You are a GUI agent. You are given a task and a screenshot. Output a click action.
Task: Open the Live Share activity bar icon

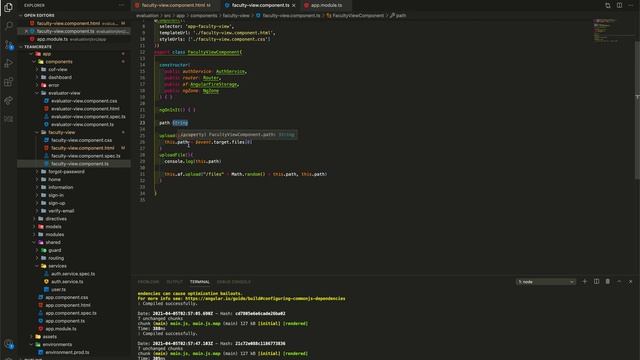(9, 100)
